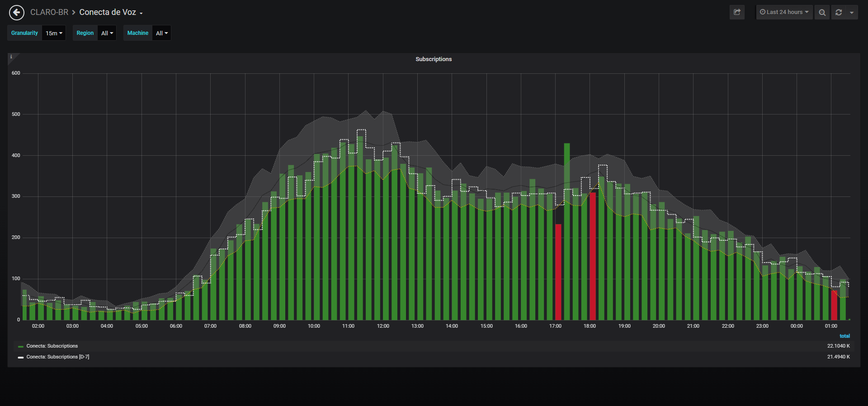868x406 pixels.
Task: Toggle the Conecta: Subscriptions [D-7] legend series
Action: pos(58,357)
